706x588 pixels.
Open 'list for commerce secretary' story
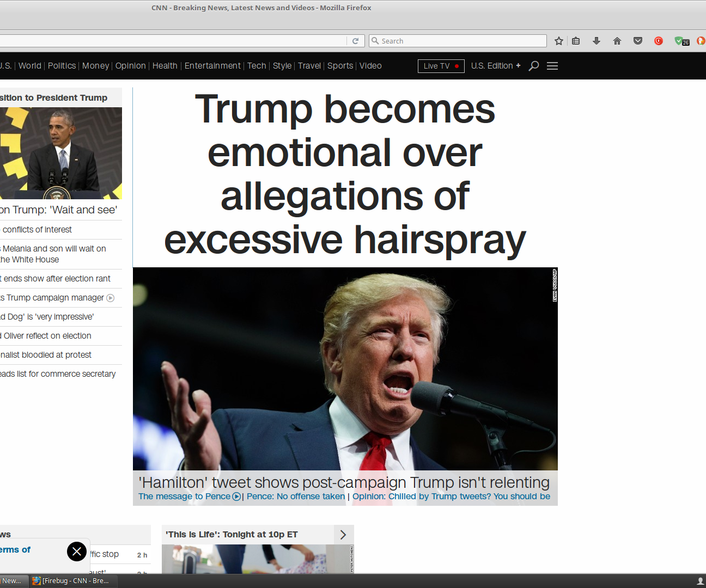(58, 374)
